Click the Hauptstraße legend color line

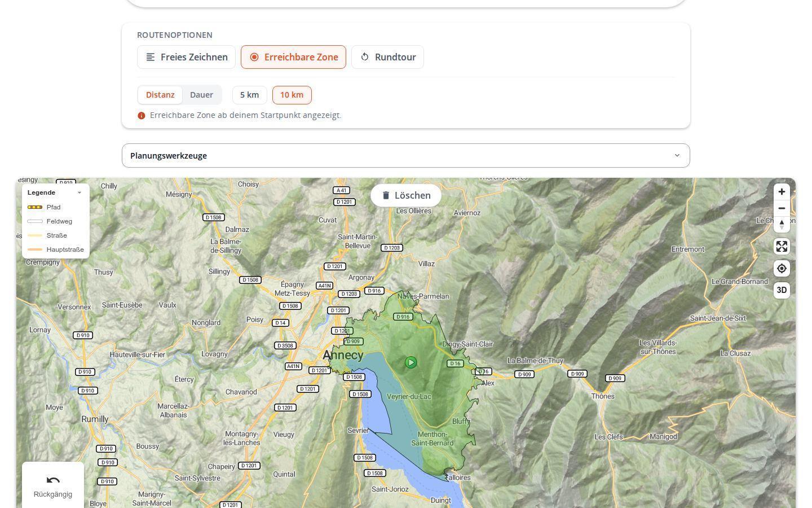35,249
